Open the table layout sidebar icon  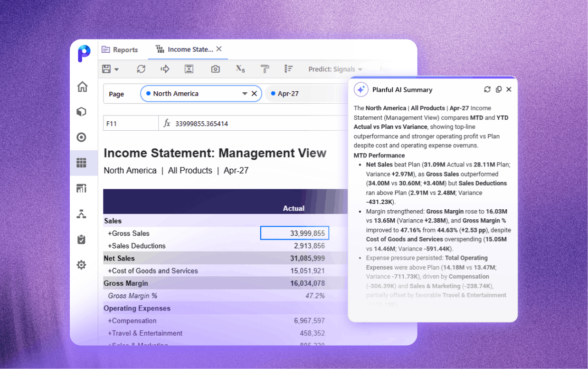(x=82, y=188)
